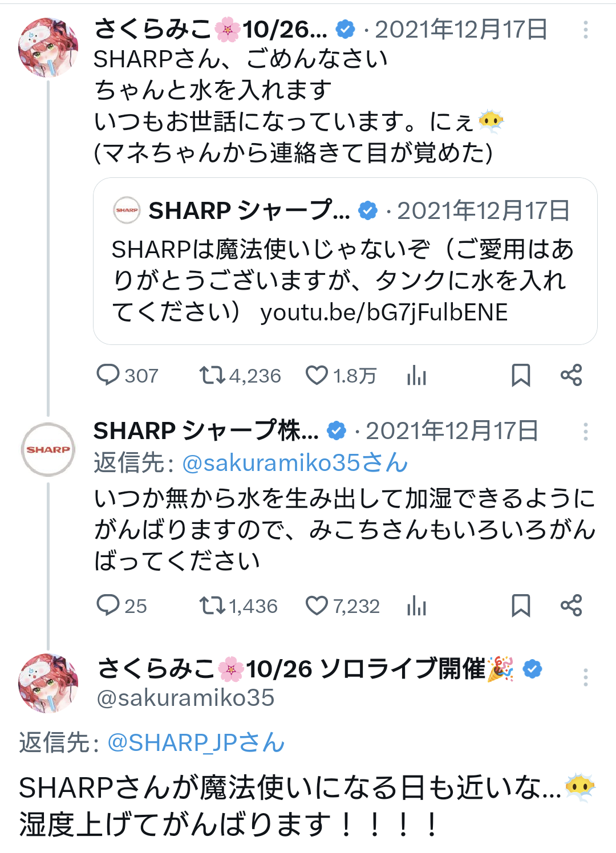Bookmark SHARP's reply tweet

(521, 606)
